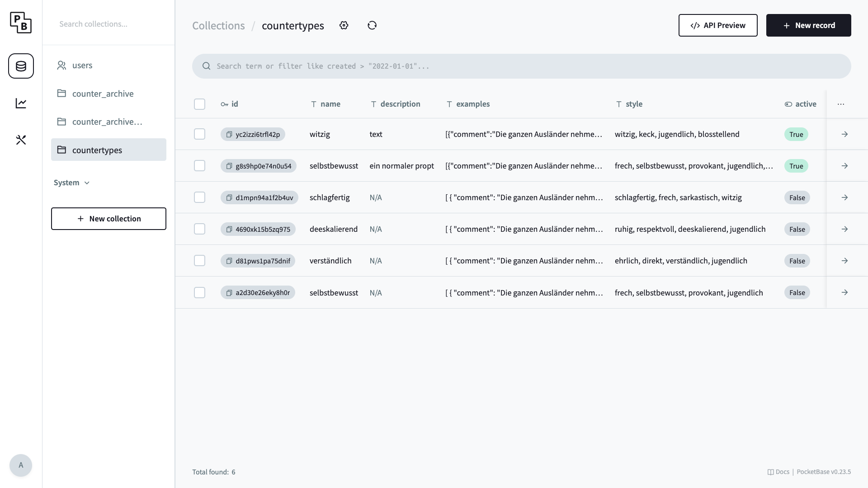Image resolution: width=868 pixels, height=488 pixels.
Task: Sort by the description column header
Action: click(x=396, y=104)
